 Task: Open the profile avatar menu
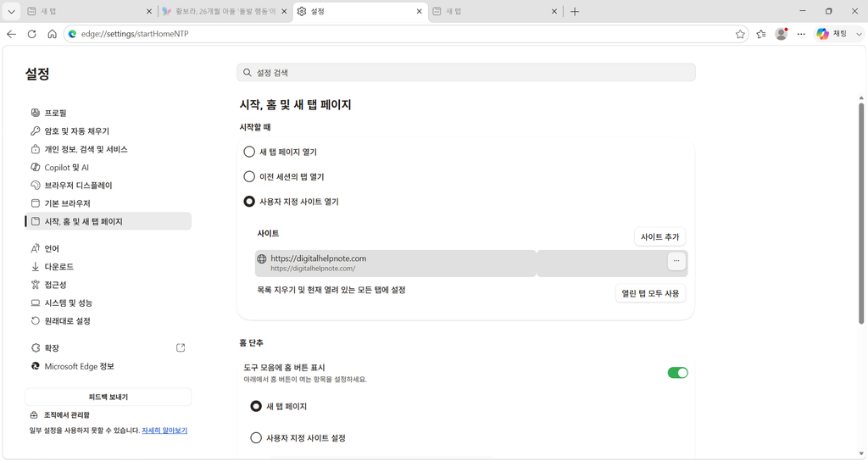click(x=781, y=34)
